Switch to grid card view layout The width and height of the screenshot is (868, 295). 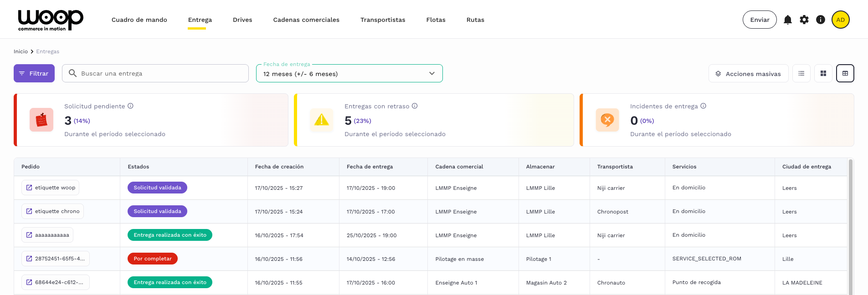pos(823,73)
